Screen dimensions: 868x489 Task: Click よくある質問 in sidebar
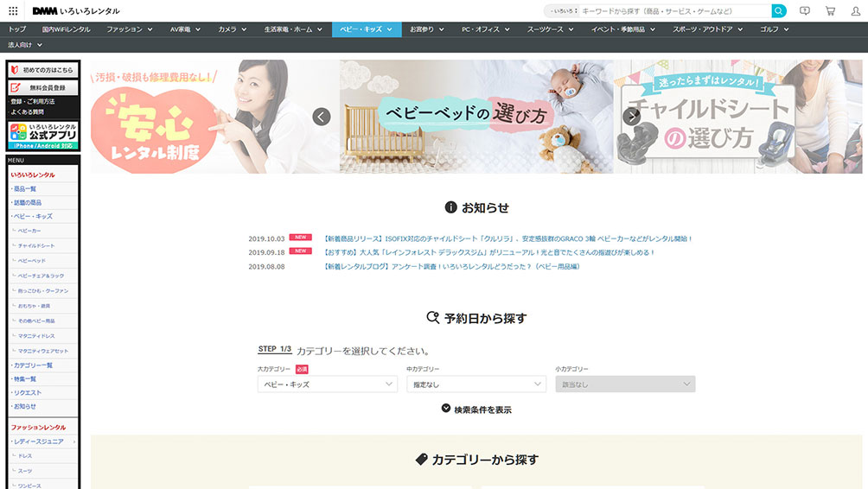[27, 111]
